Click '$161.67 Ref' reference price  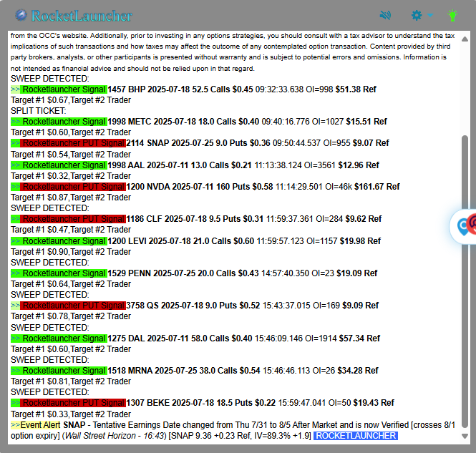[x=377, y=186]
